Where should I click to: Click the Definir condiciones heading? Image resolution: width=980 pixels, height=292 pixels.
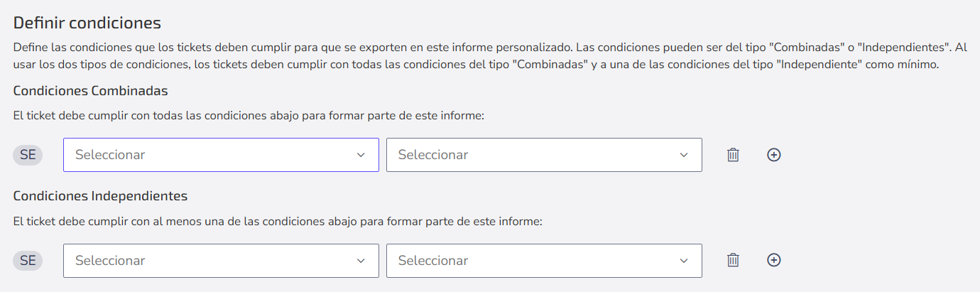(x=87, y=23)
